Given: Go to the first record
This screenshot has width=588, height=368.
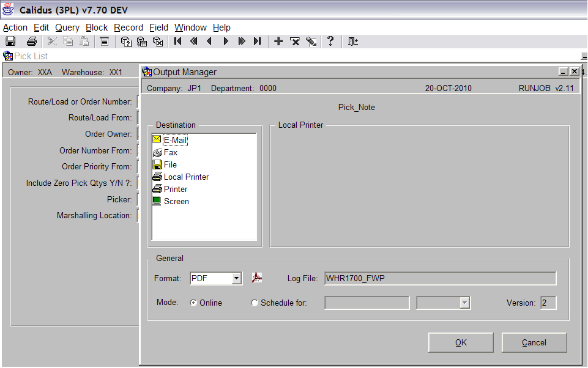Looking at the screenshot, I should [178, 41].
